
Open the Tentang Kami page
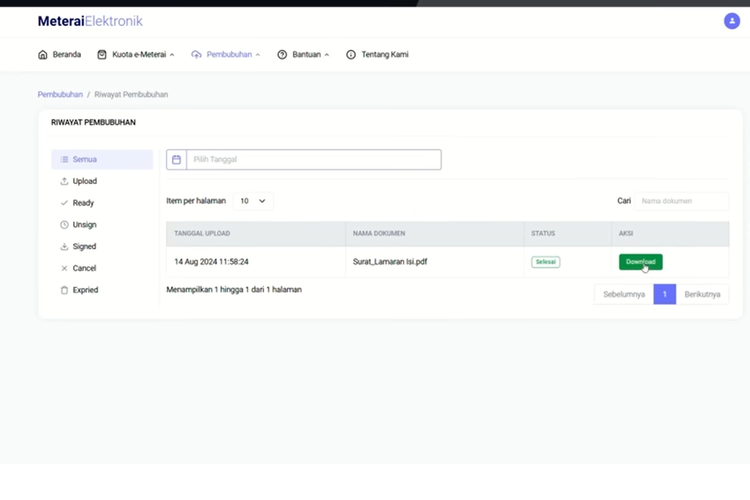coord(377,54)
